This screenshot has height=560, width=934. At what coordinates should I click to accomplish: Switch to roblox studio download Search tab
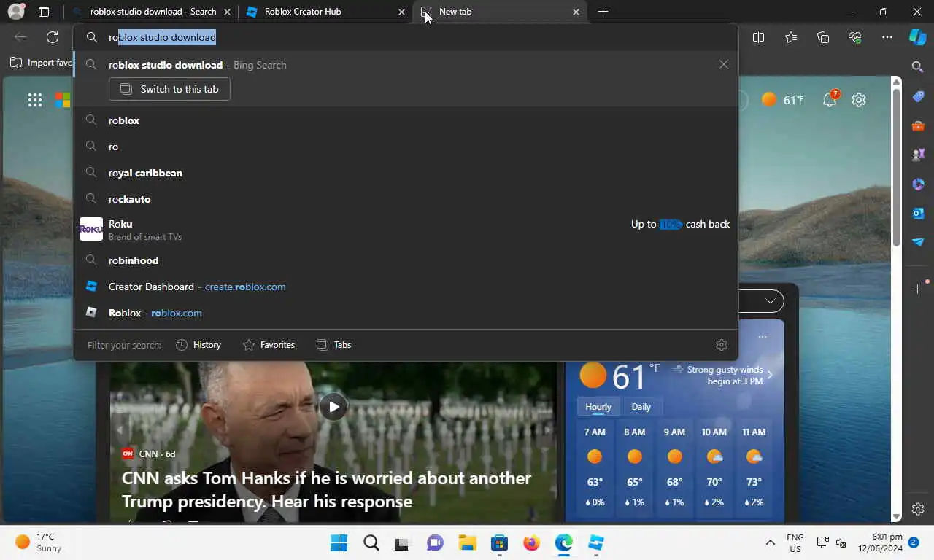point(153,12)
